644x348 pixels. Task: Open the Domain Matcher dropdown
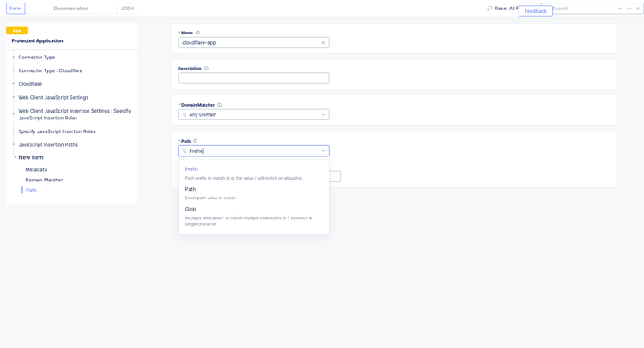coord(253,114)
